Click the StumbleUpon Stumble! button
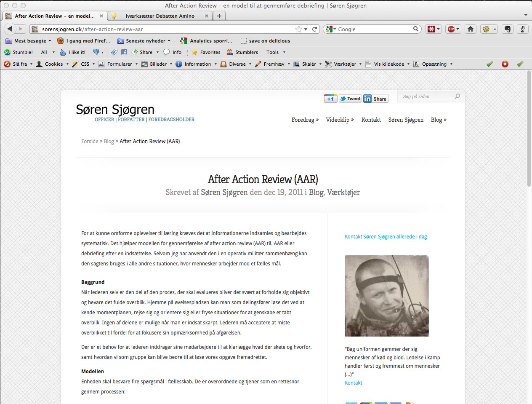Viewport: 532px width, 404px height. (x=19, y=52)
